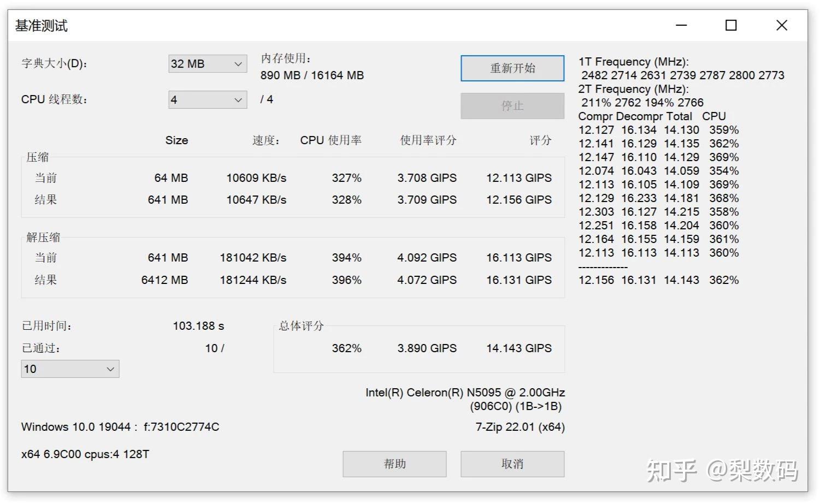The height and width of the screenshot is (504, 820).
Task: Click the disabled 停止 stop button
Action: (x=512, y=106)
